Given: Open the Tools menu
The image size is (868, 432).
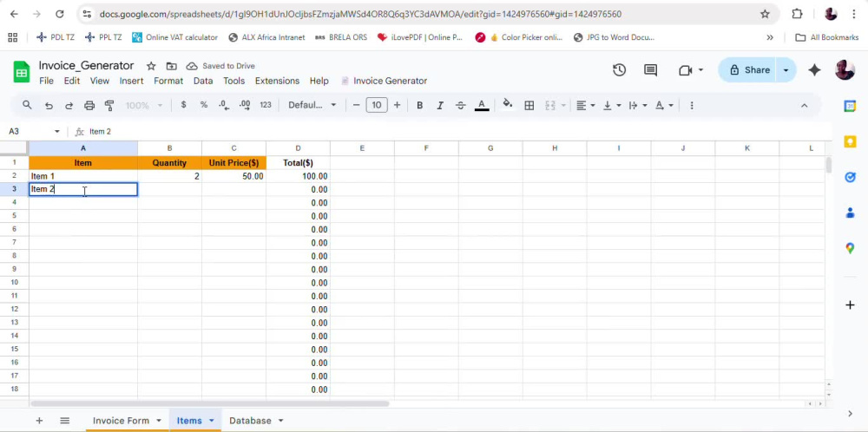Looking at the screenshot, I should click(233, 81).
